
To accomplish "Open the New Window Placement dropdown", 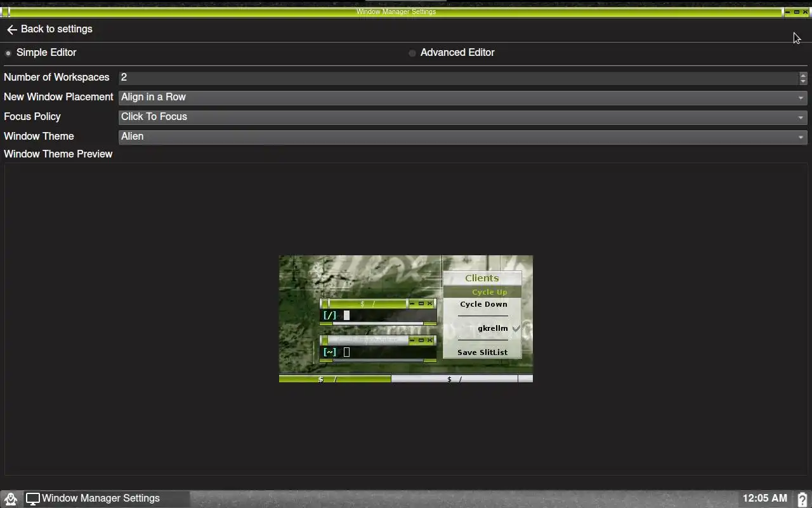I will click(462, 97).
